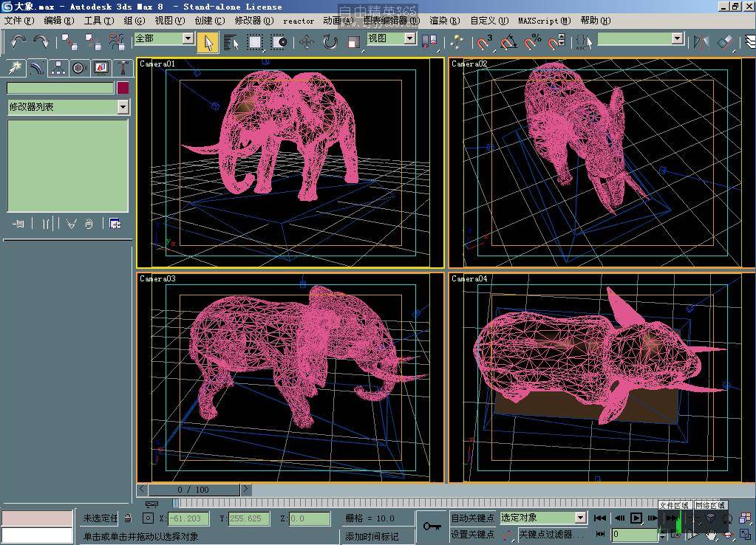
Task: Open the 选定对象 key filter dropdown
Action: click(580, 518)
